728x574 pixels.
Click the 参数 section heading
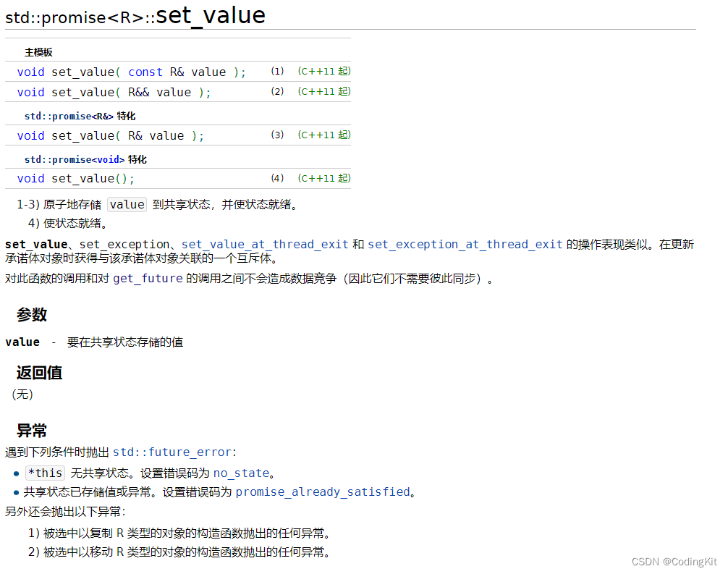(33, 316)
